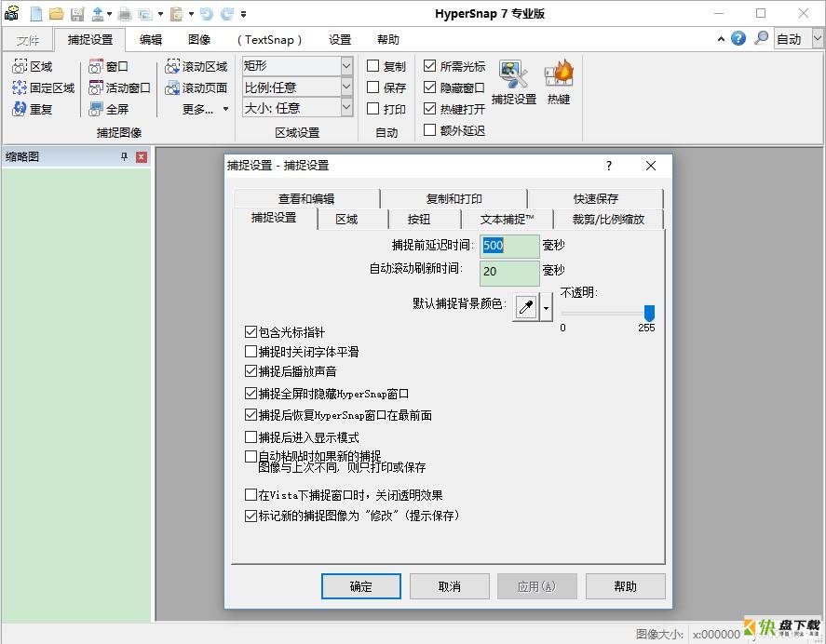
Task: Switch to the 编辑 ribbon tab
Action: 151,39
